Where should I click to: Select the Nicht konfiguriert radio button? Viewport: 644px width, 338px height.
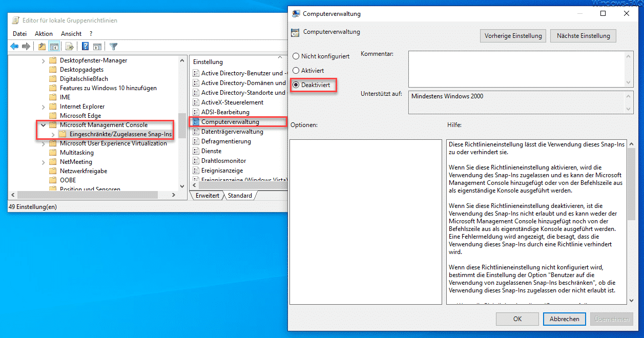[x=296, y=56]
